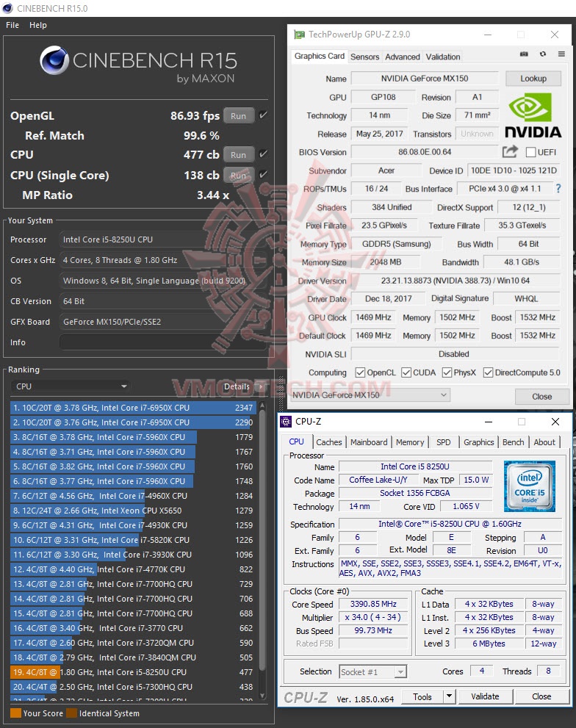Switch to the Caches tab in CPU-Z
The height and width of the screenshot is (728, 576).
[x=329, y=442]
